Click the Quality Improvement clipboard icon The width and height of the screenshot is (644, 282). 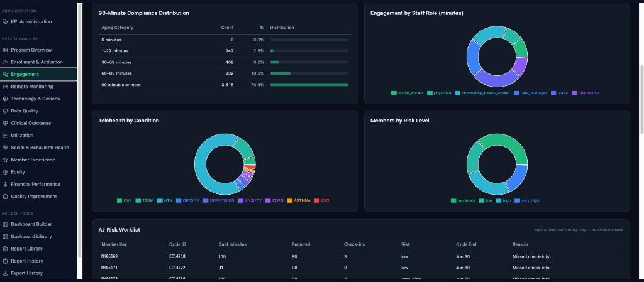click(5, 197)
